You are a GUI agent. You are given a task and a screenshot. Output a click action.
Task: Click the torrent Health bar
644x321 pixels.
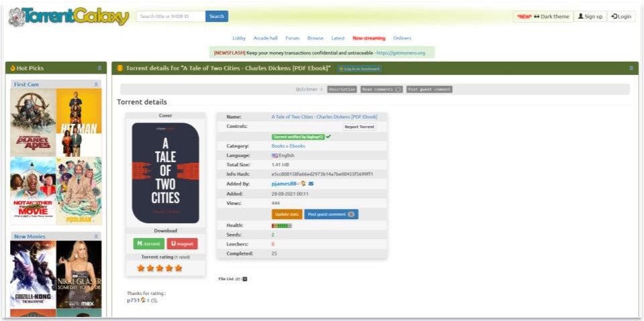[x=281, y=225]
